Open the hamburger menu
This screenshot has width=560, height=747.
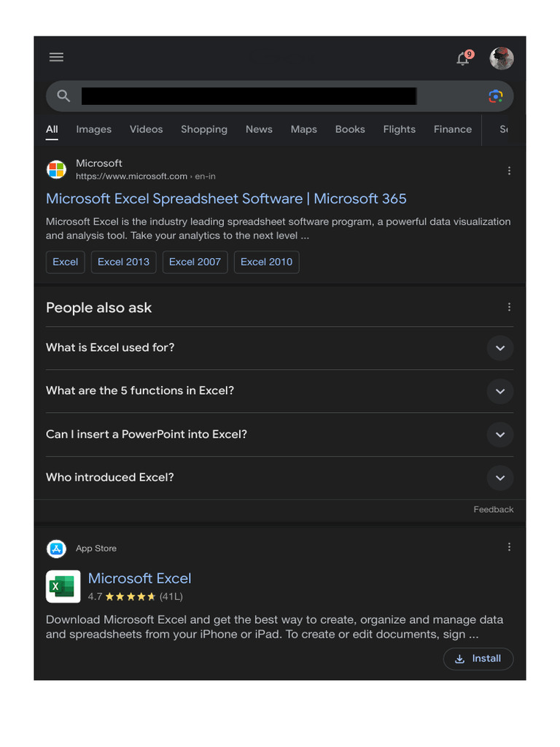(x=56, y=58)
